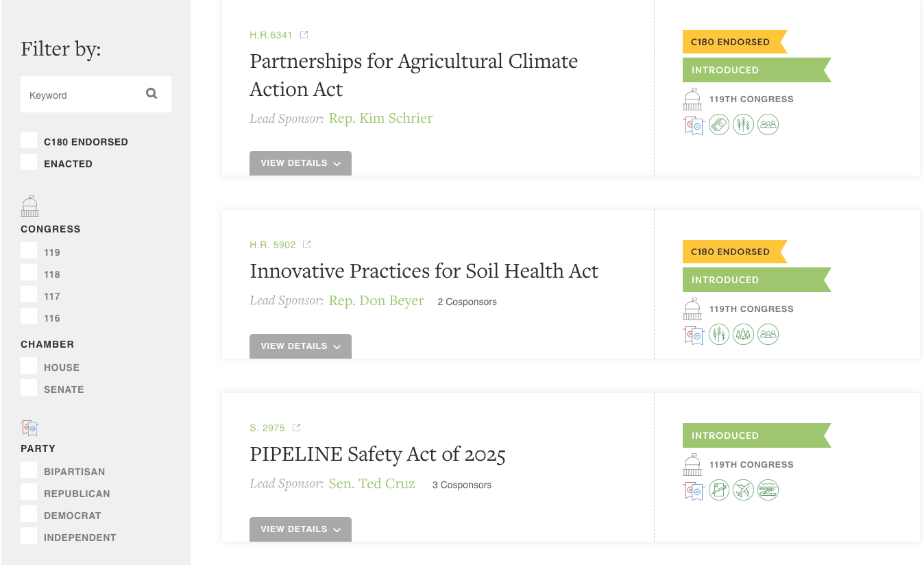Click the keyword search magnifier icon
This screenshot has height=565, width=924.
point(151,94)
